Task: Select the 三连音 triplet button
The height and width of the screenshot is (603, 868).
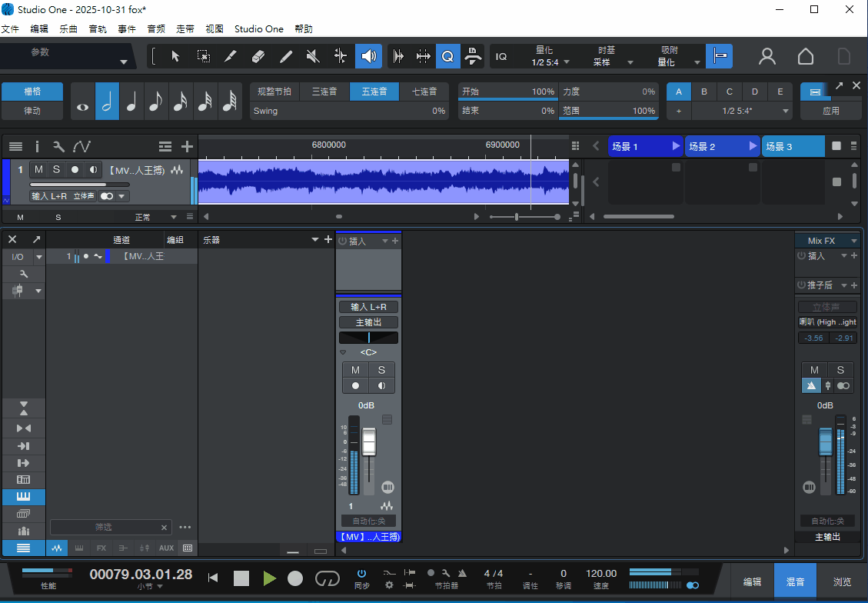Action: [324, 92]
